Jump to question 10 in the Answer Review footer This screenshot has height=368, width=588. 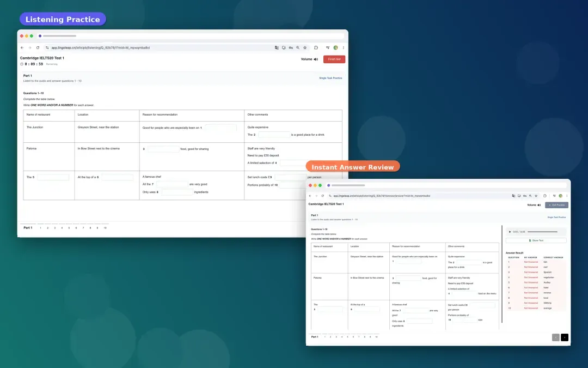coord(377,337)
